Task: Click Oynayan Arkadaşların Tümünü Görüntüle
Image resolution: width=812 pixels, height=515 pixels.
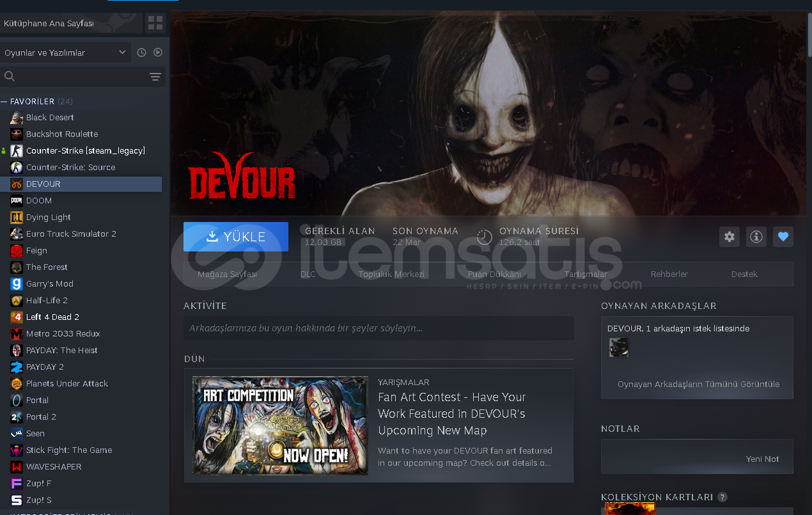Action: point(698,384)
